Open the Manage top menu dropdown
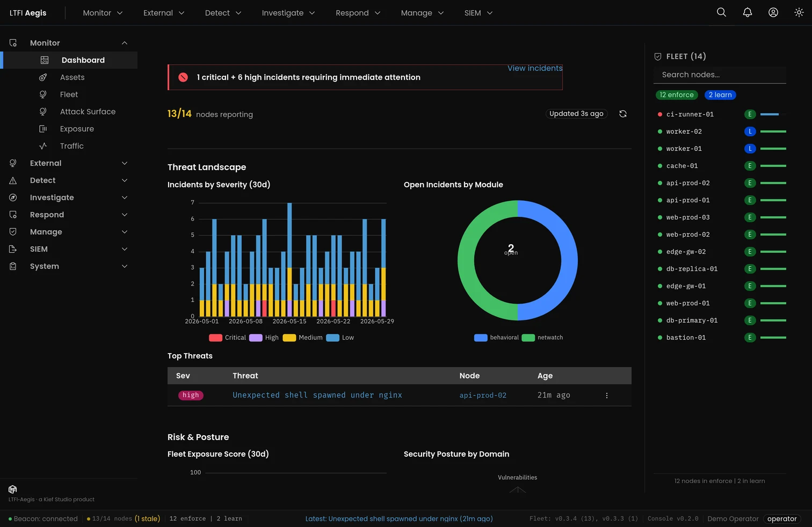 pos(422,13)
